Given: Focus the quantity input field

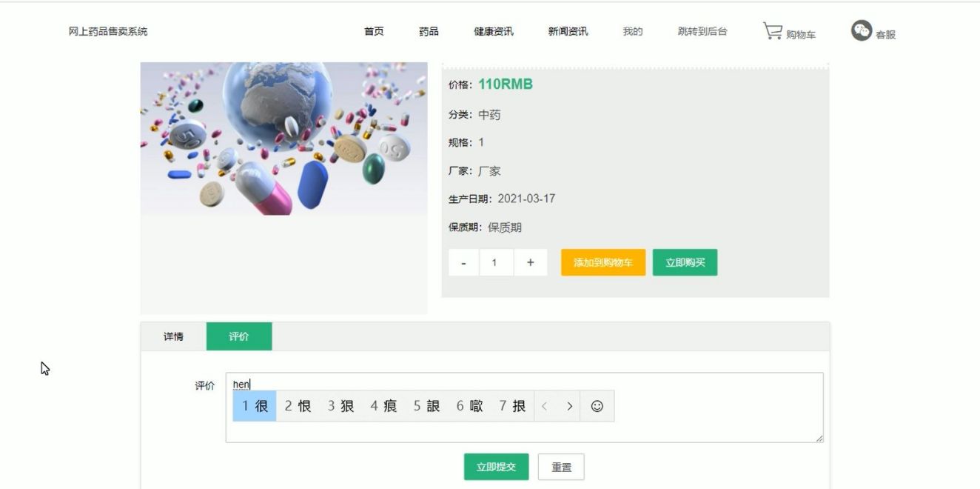Looking at the screenshot, I should point(496,263).
